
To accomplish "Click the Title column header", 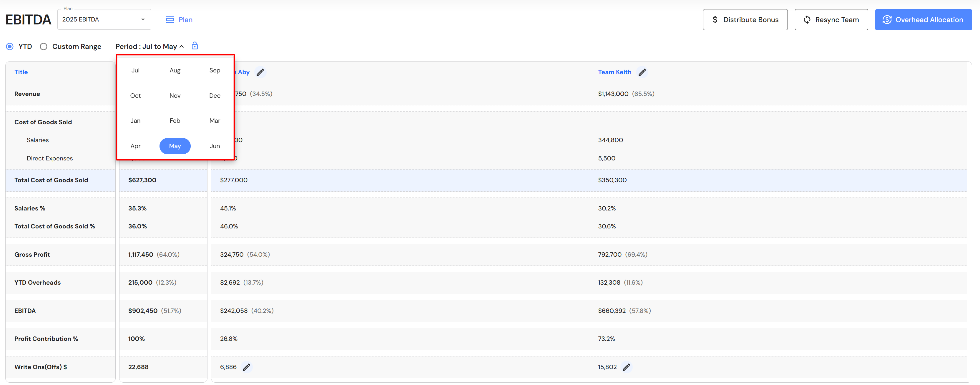I will (21, 72).
